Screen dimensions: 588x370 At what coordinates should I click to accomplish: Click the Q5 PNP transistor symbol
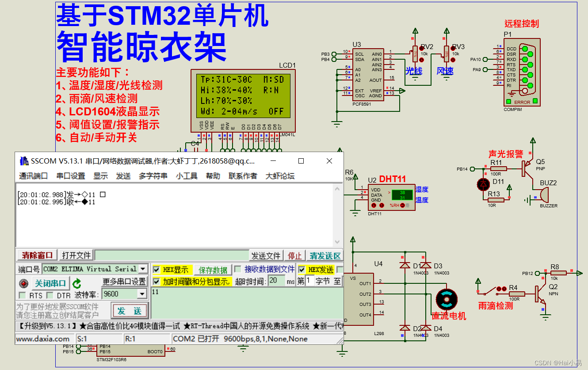(527, 169)
